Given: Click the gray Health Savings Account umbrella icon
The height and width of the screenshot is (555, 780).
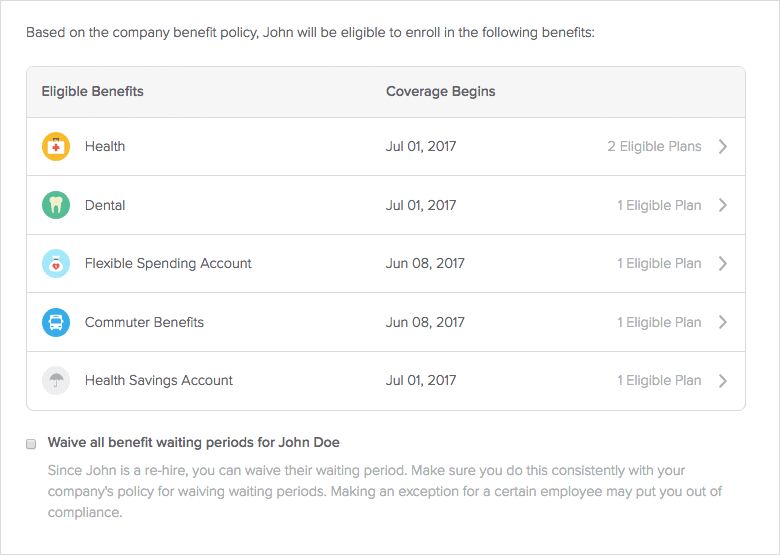Looking at the screenshot, I should pos(56,380).
